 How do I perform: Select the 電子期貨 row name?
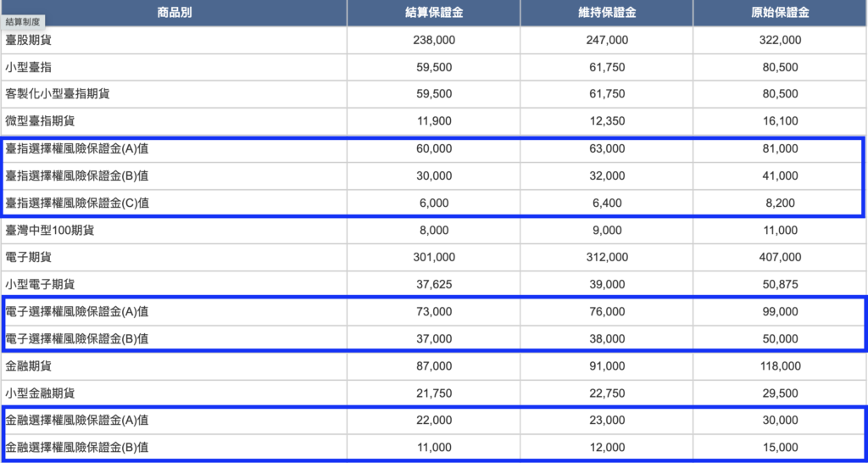[x=30, y=258]
